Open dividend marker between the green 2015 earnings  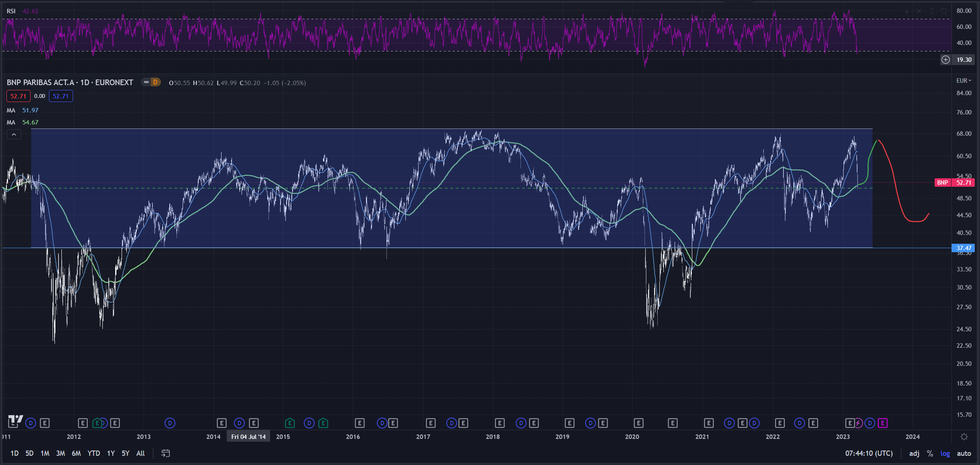click(x=309, y=423)
